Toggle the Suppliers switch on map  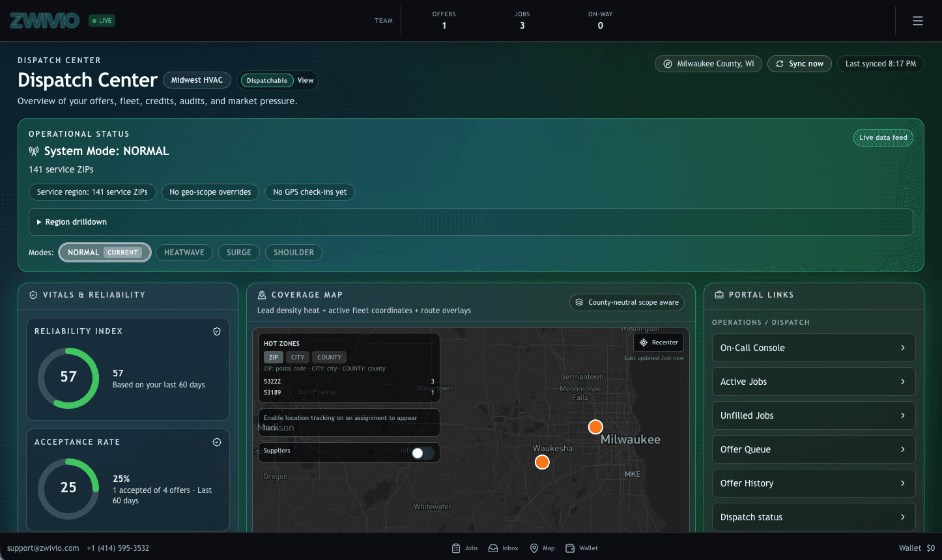tap(422, 453)
